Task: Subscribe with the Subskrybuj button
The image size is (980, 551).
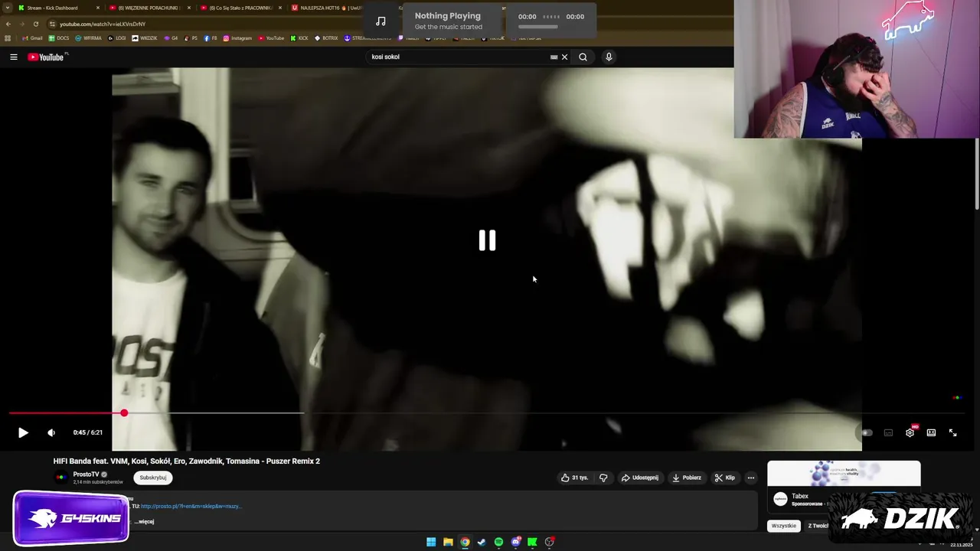Action: 153,478
